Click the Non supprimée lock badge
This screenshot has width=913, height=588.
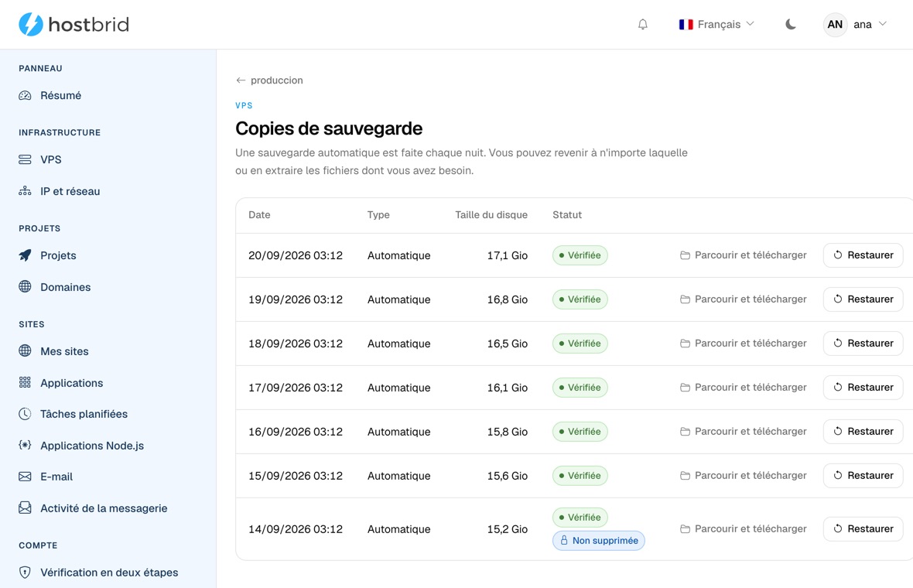coord(599,541)
